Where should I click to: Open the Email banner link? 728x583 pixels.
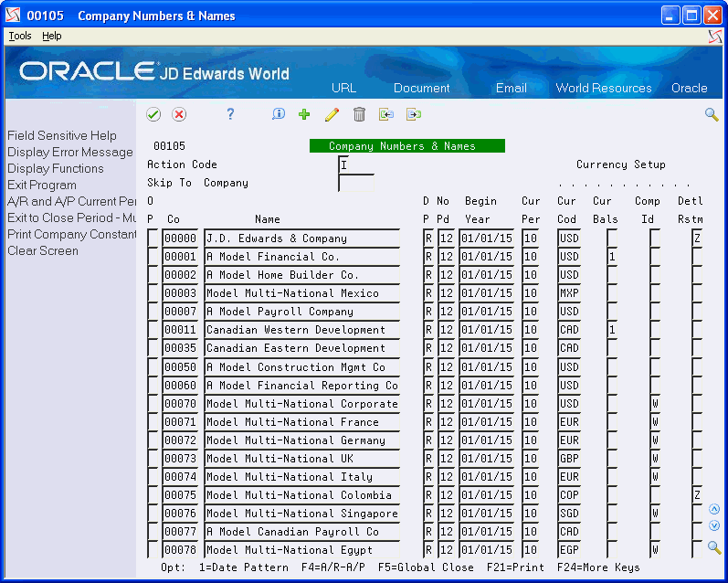click(x=512, y=89)
